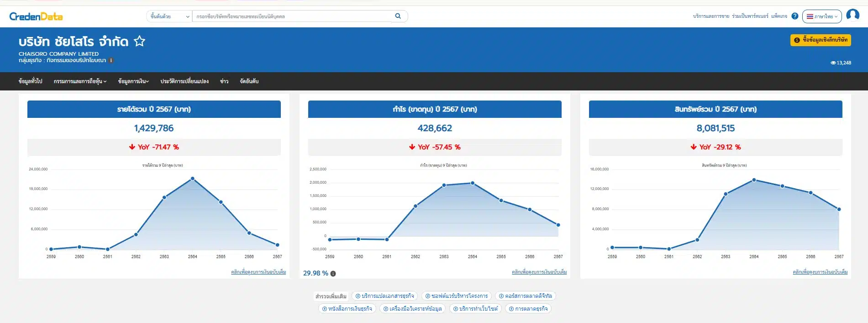Open the ขึ้นต้นด้วย search type dropdown

click(169, 16)
